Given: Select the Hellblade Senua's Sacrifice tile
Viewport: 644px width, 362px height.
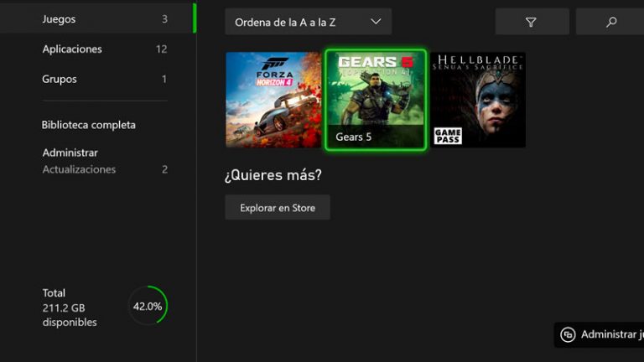Looking at the screenshot, I should pos(478,100).
